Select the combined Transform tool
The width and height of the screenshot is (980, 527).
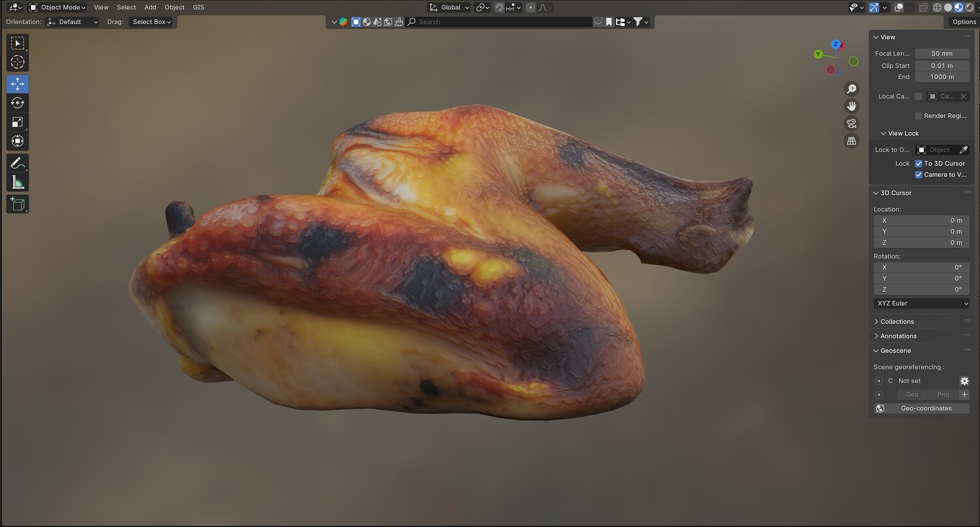click(x=18, y=141)
